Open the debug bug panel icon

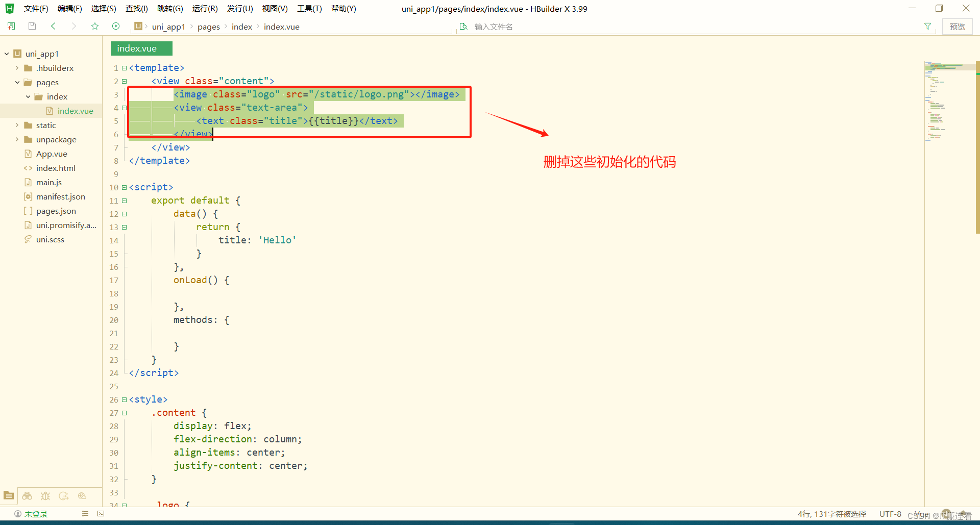pos(45,495)
